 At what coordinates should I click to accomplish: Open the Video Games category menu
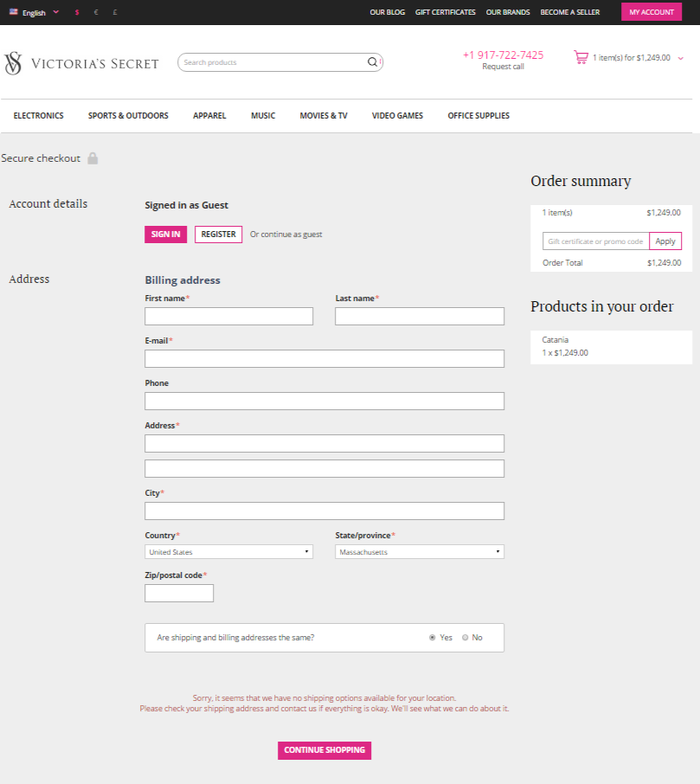(x=397, y=115)
